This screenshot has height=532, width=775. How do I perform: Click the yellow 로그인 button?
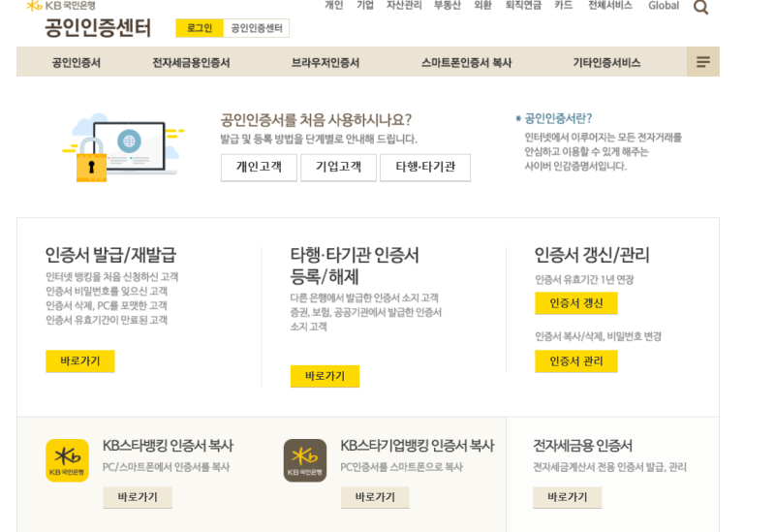pyautogui.click(x=200, y=28)
